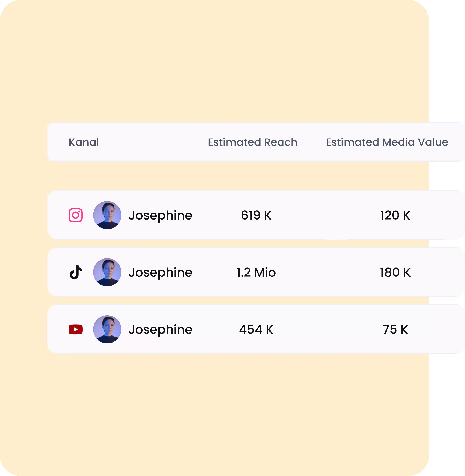The image size is (465, 476).
Task: Click the TikTok icon
Action: [x=76, y=272]
